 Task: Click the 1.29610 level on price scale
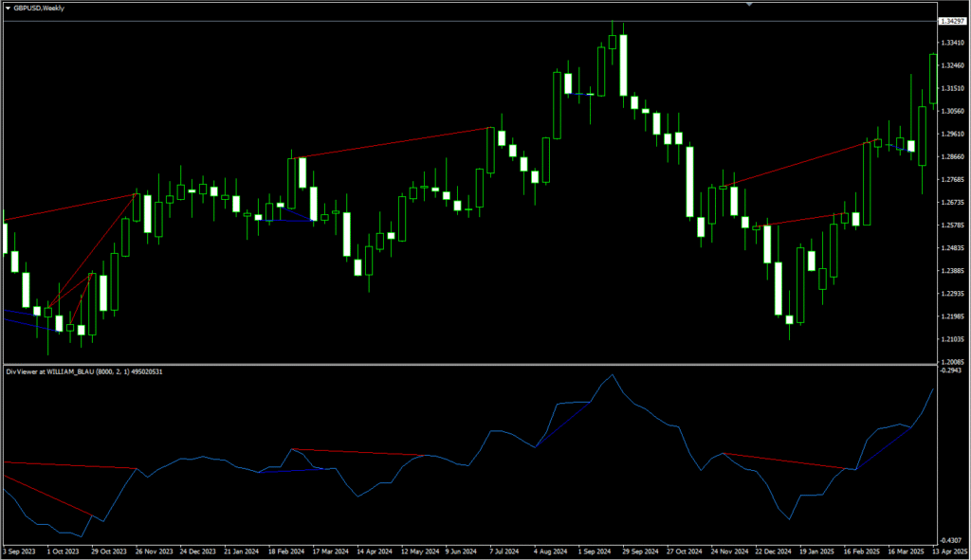952,134
